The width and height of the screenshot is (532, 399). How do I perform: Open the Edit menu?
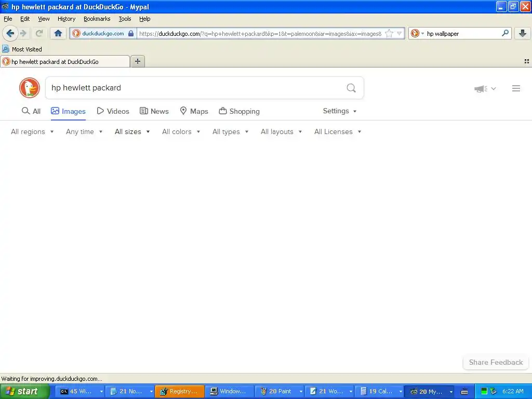pyautogui.click(x=25, y=19)
